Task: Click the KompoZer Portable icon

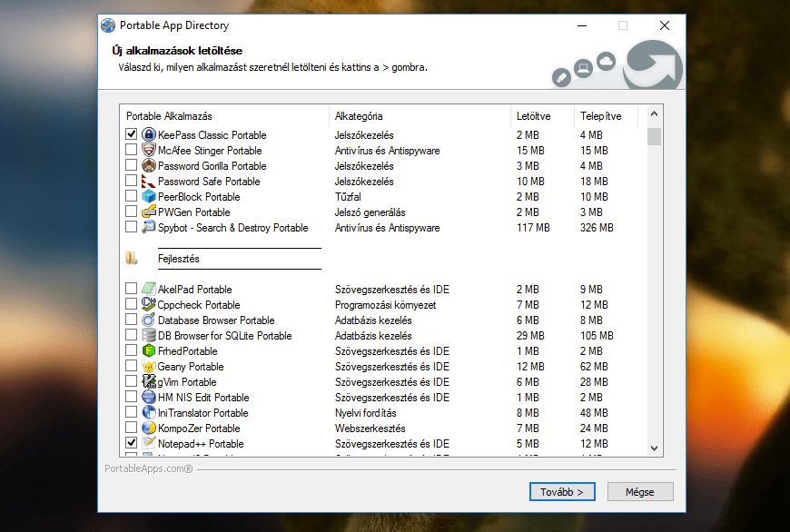Action: pos(149,428)
